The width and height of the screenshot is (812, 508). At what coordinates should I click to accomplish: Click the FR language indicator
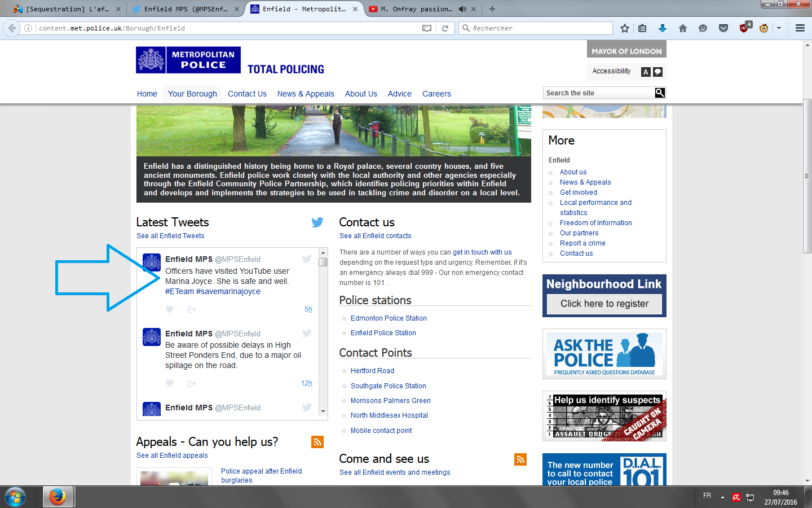point(707,496)
